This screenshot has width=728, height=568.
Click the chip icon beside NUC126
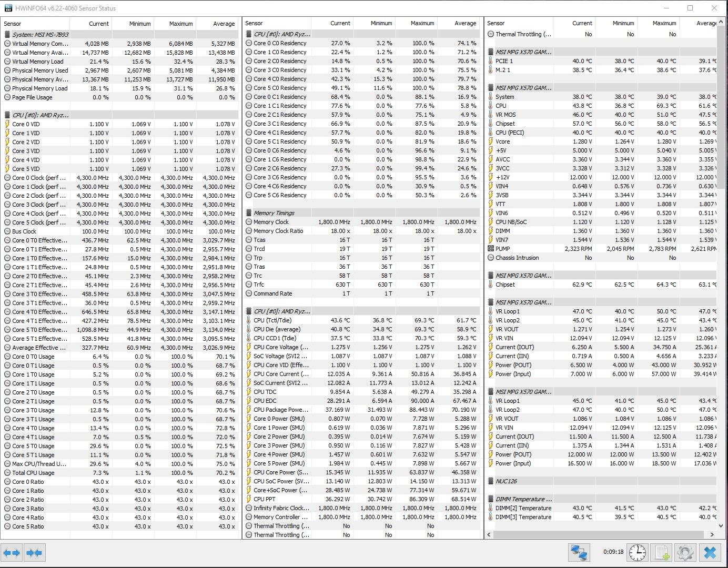tap(491, 481)
